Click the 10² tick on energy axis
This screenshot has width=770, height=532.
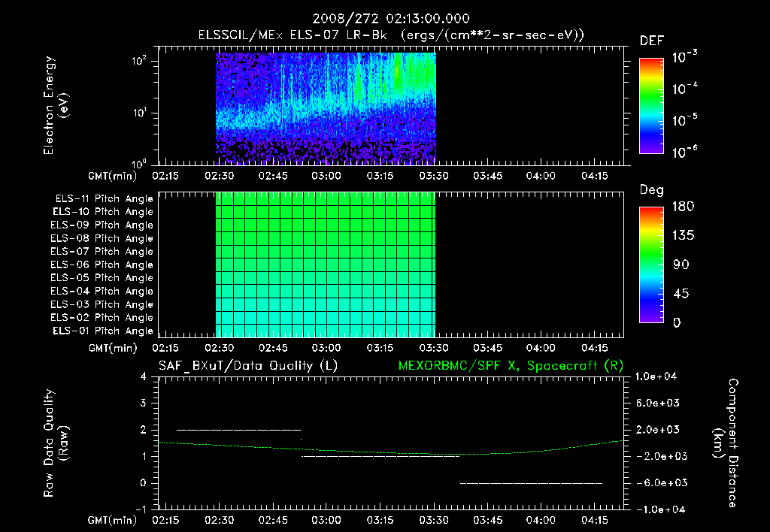click(x=139, y=62)
